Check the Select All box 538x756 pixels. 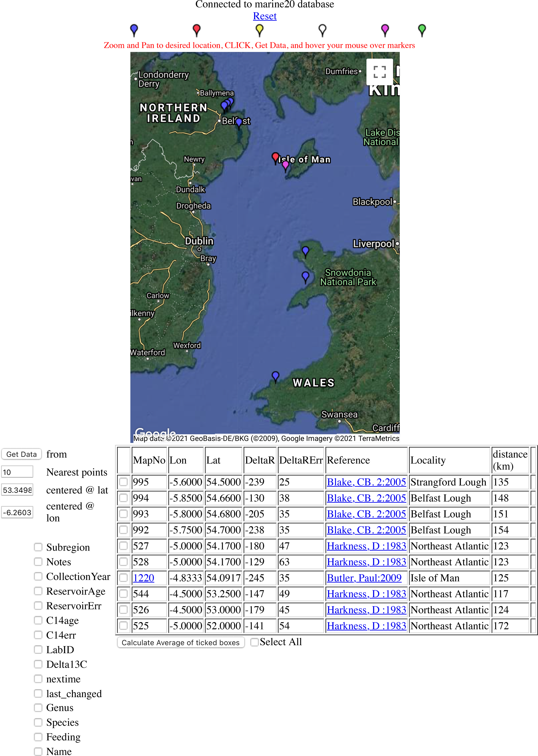point(254,642)
